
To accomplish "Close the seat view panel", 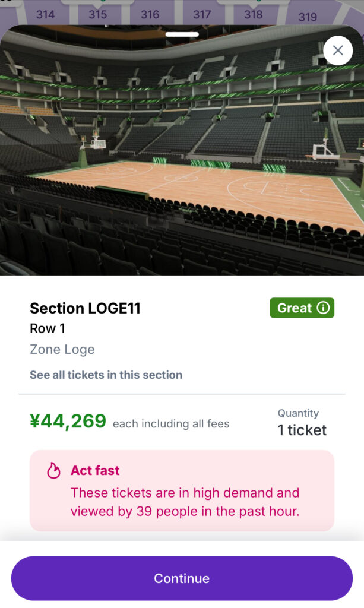I will (338, 50).
